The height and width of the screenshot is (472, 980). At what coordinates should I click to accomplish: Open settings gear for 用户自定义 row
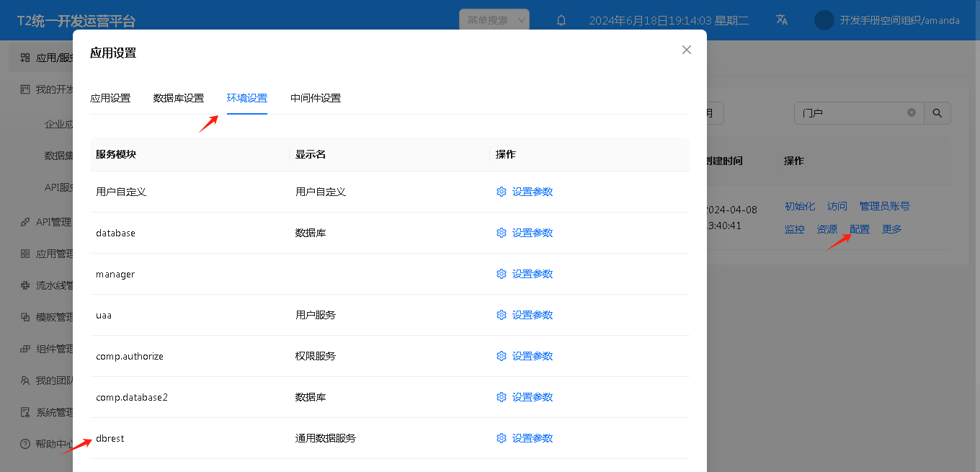tap(502, 192)
